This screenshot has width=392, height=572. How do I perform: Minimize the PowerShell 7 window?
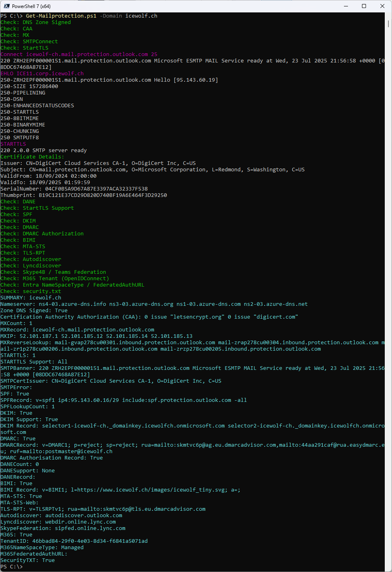(x=346, y=6)
